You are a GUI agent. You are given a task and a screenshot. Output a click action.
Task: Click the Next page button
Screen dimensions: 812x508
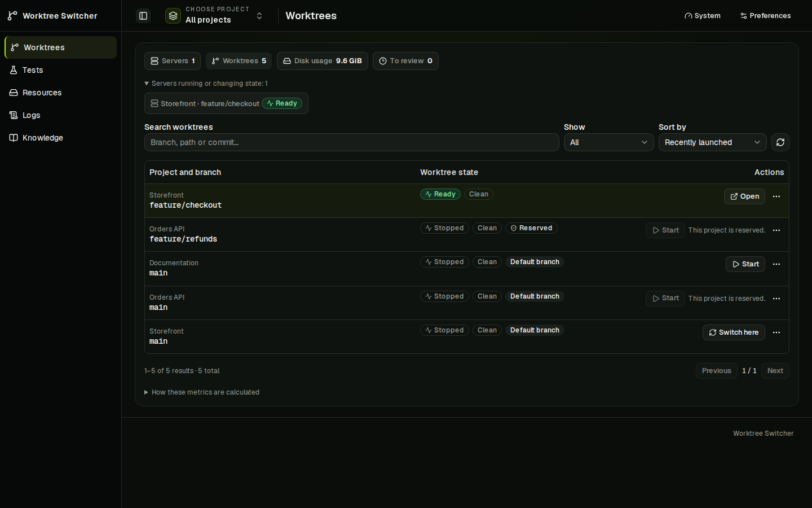[x=775, y=371]
